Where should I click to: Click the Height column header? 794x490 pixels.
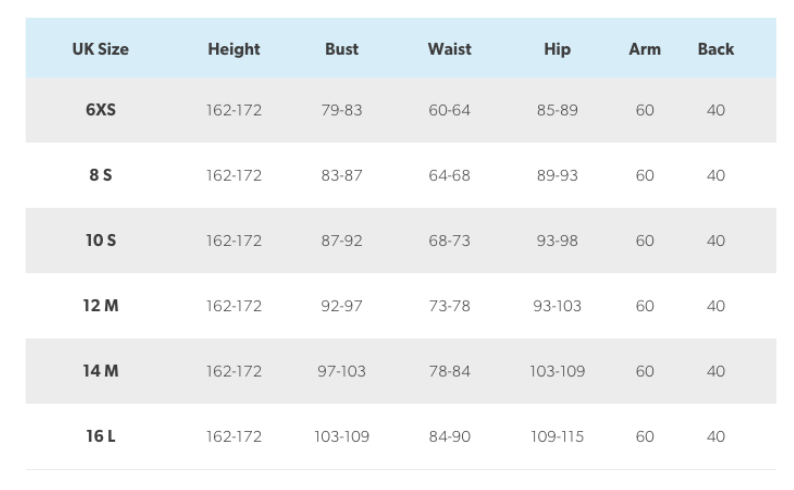[x=234, y=49]
